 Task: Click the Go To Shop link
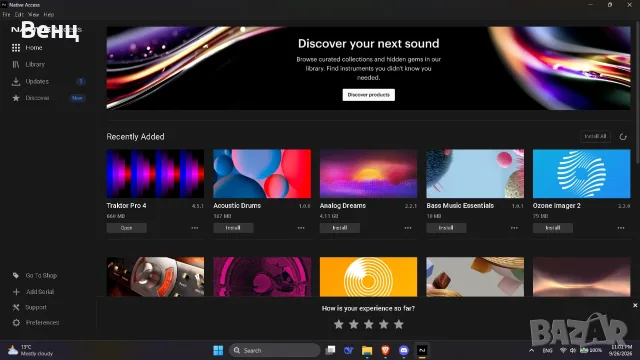tap(41, 276)
